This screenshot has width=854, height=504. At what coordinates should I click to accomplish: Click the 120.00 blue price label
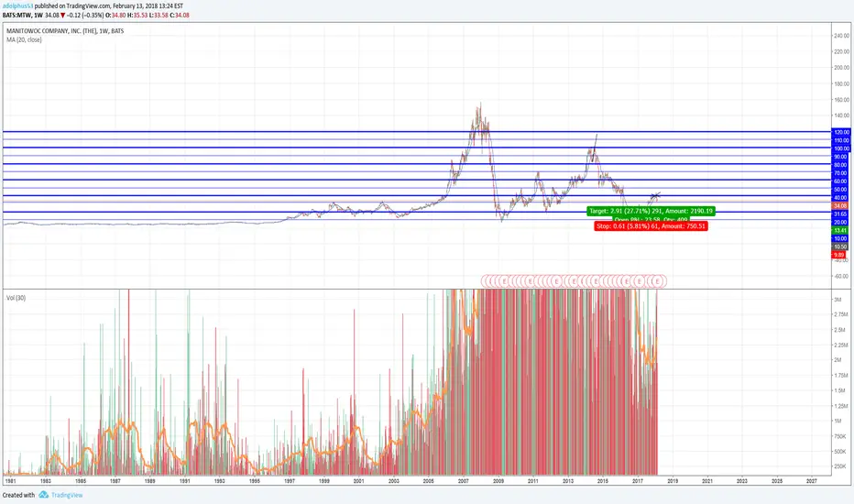tap(841, 132)
